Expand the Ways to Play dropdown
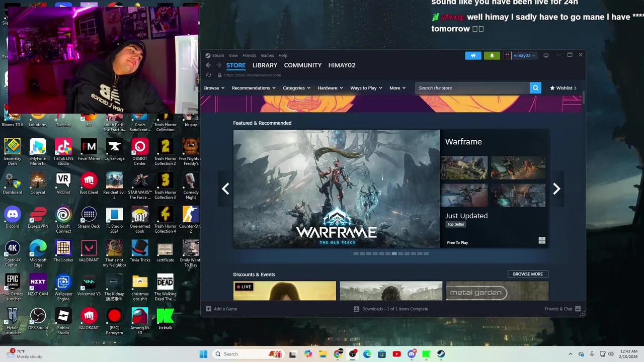This screenshot has height=362, width=644. 366,88
